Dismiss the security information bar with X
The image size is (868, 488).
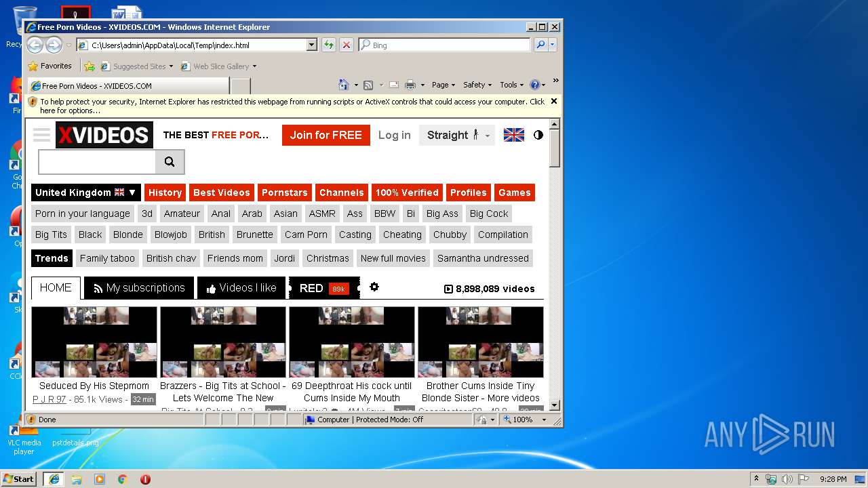[x=554, y=101]
